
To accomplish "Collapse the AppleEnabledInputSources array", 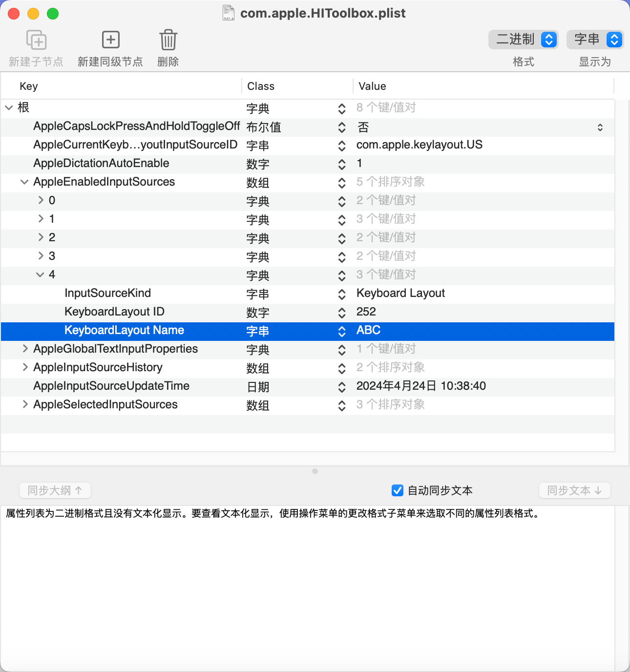I will click(x=24, y=182).
